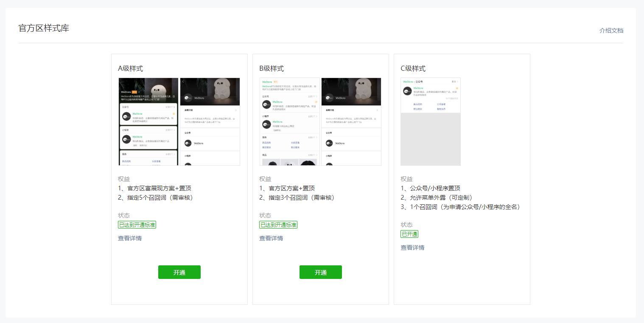This screenshot has width=644, height=323.
Task: Click 开通 button under A级样式
Action: 179,272
